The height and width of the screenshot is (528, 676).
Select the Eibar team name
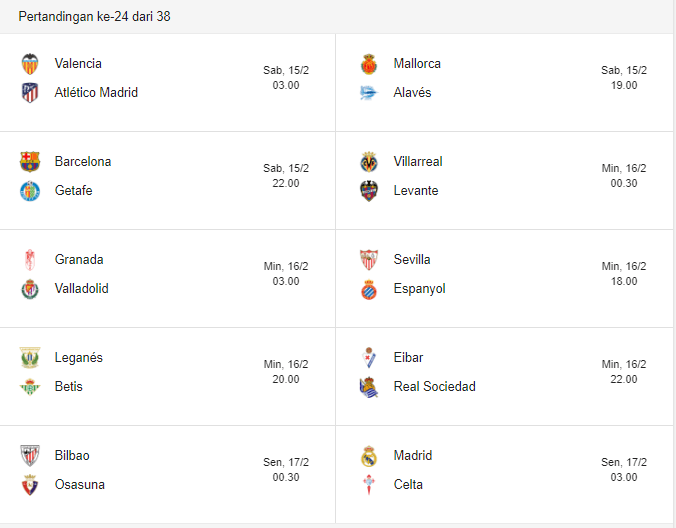409,358
